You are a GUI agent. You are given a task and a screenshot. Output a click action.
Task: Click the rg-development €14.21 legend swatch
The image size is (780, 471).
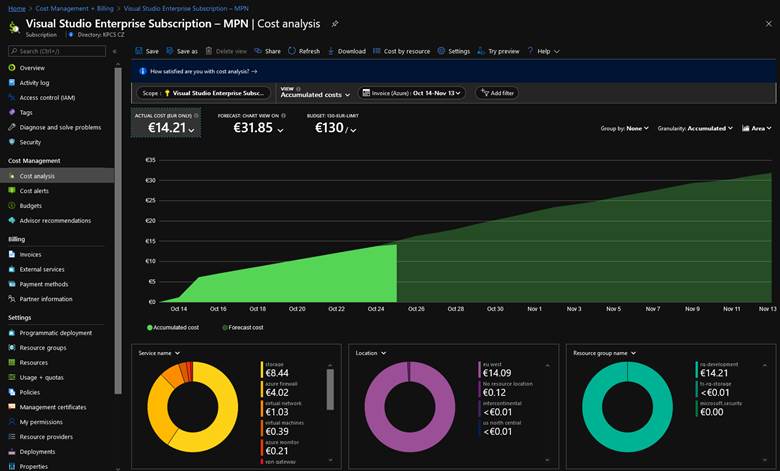coord(697,370)
